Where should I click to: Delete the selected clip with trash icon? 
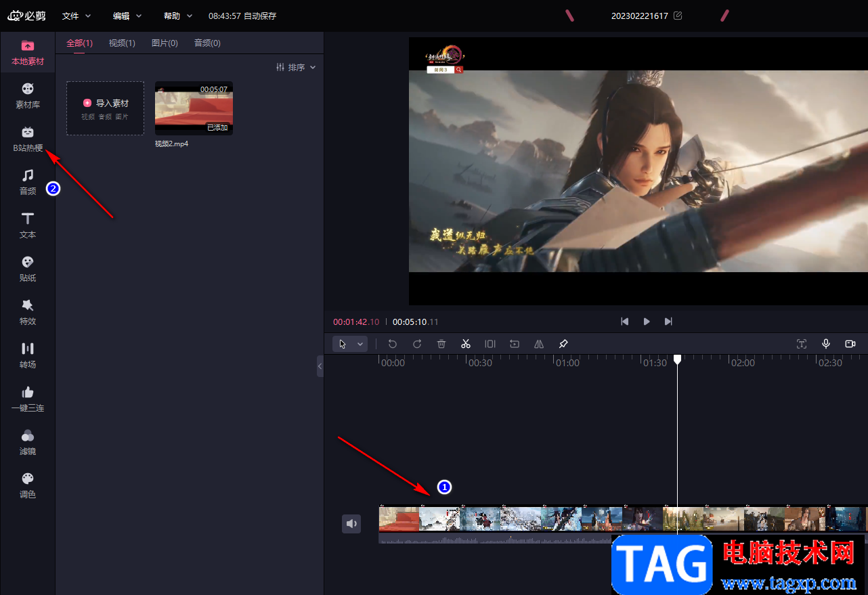pos(441,344)
